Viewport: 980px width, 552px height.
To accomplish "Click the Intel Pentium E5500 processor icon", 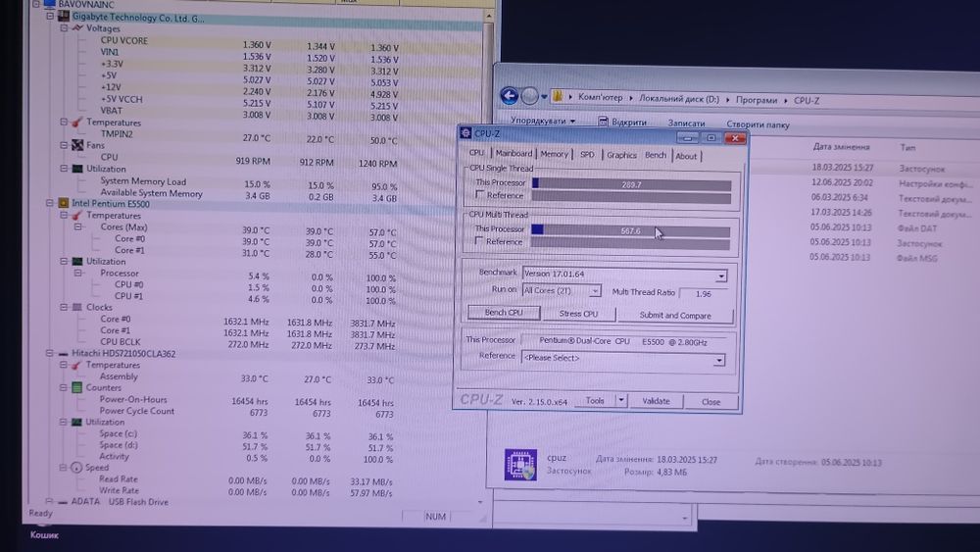I will click(63, 203).
